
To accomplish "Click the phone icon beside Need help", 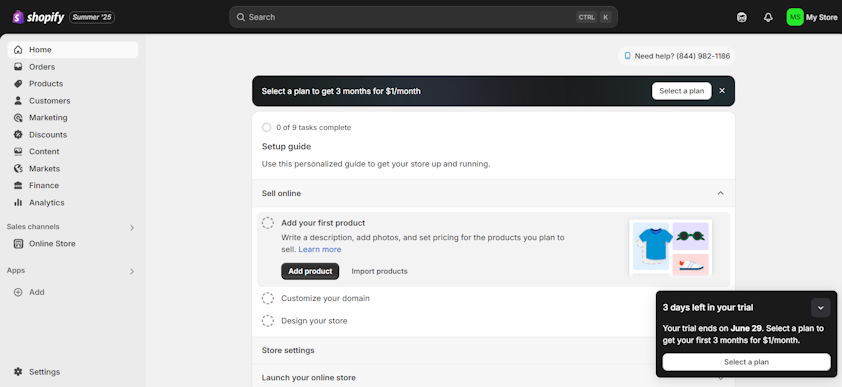I will (627, 56).
